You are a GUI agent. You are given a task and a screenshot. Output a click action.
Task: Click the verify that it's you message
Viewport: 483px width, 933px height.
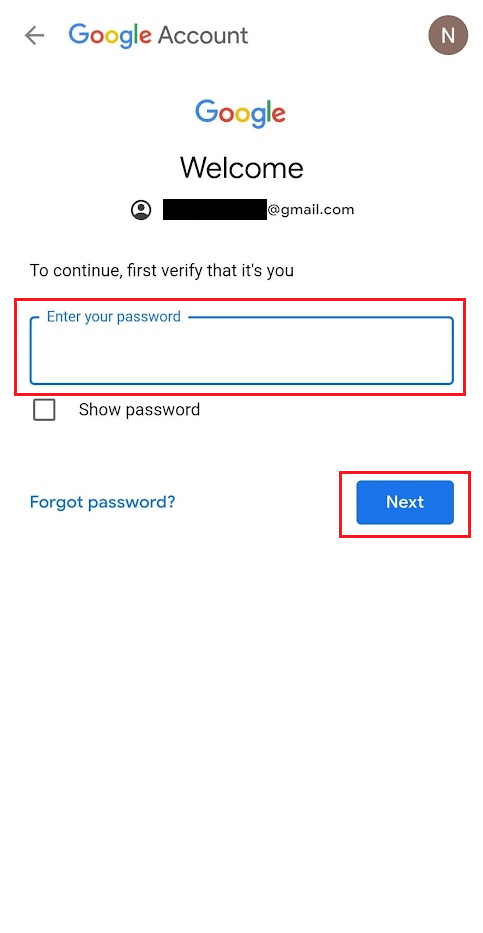tap(162, 271)
